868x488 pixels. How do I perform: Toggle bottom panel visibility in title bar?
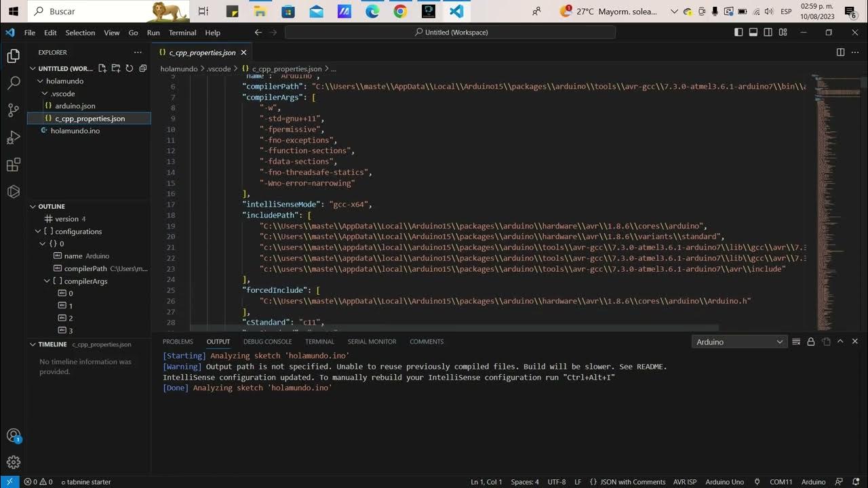click(x=753, y=33)
